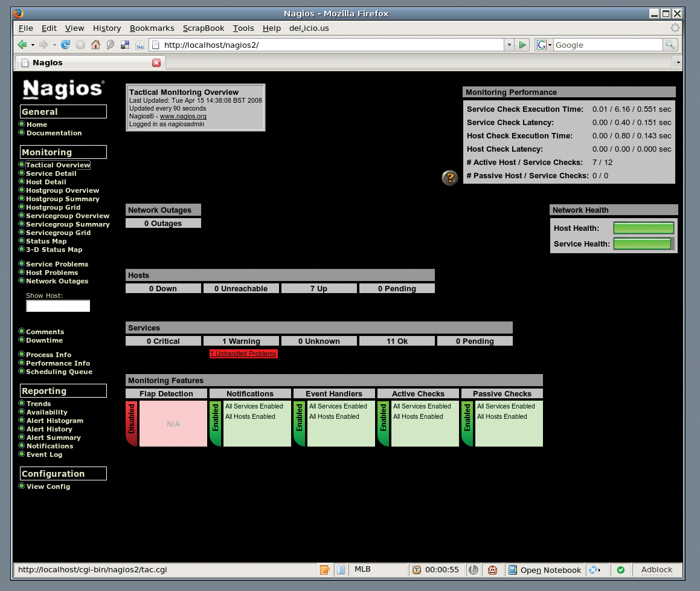Open the 1 Unhandled Problems link

(244, 354)
